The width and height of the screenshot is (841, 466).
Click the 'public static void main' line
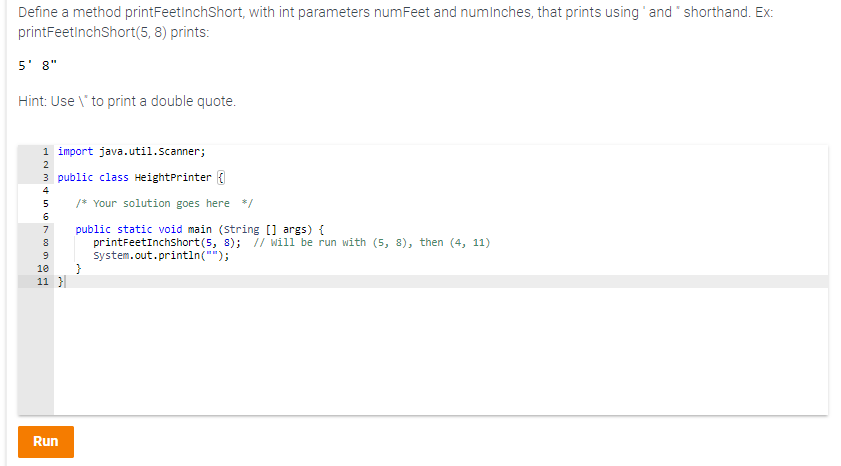(x=200, y=230)
